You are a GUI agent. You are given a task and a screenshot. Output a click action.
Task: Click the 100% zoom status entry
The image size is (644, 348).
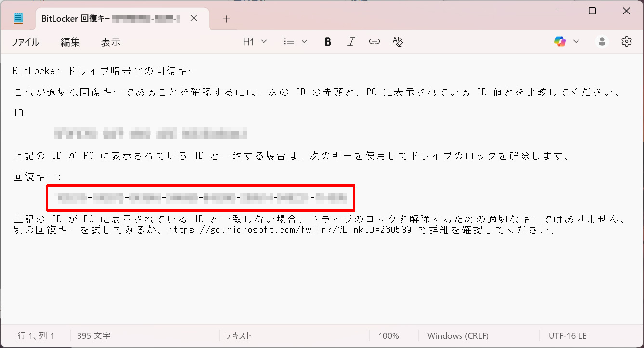[389, 336]
